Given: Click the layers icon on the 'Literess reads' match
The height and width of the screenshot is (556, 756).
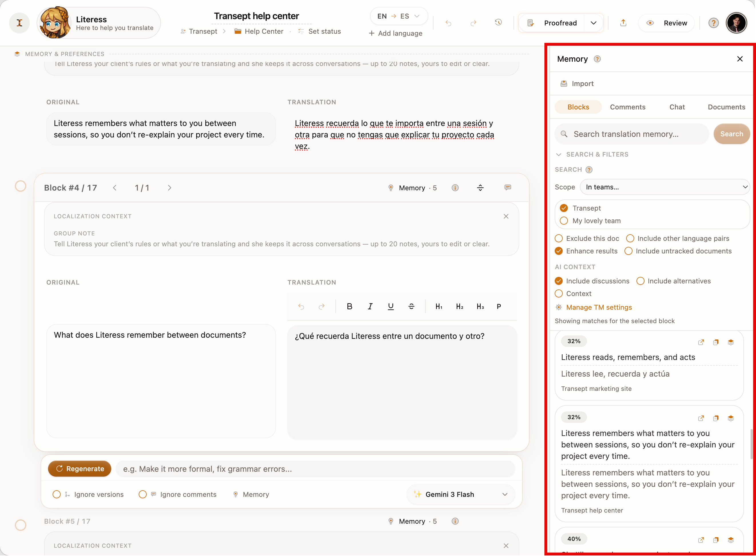Looking at the screenshot, I should click(730, 342).
